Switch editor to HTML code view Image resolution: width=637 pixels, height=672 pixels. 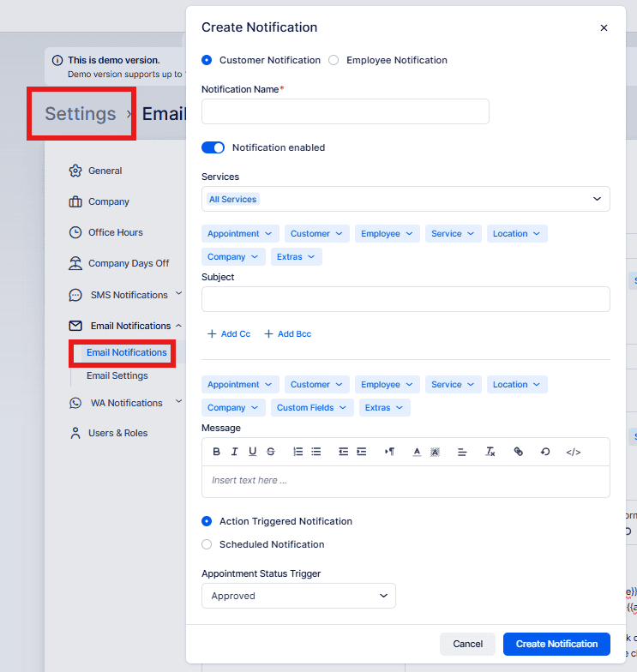(573, 452)
